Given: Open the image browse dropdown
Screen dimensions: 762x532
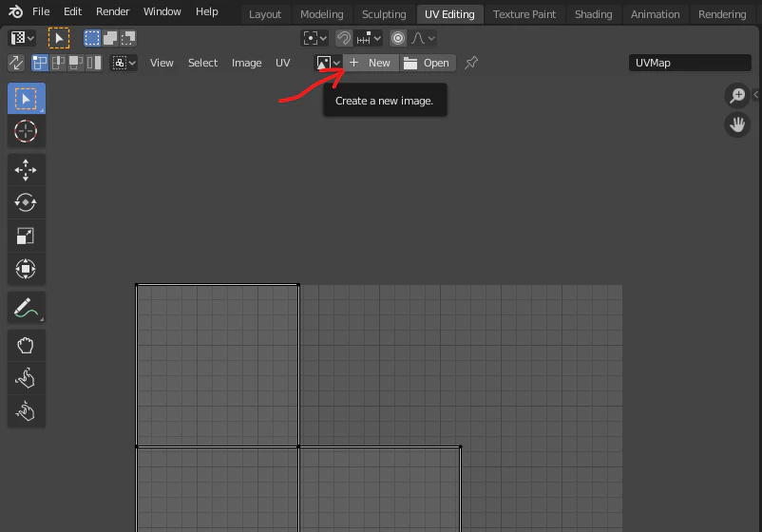Looking at the screenshot, I should pos(328,63).
